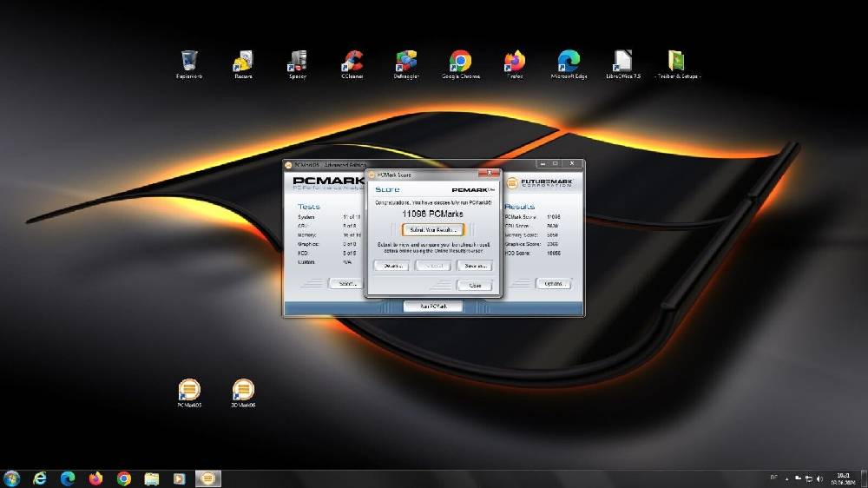This screenshot has width=868, height=488.
Task: Launch the Microsoft Edge desktop shortcut
Action: coord(569,64)
